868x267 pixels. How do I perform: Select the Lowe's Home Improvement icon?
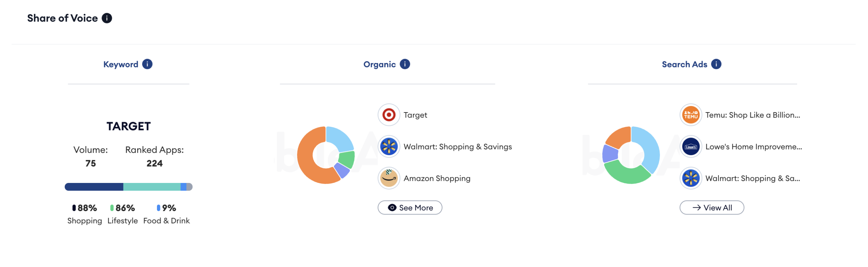tap(691, 147)
